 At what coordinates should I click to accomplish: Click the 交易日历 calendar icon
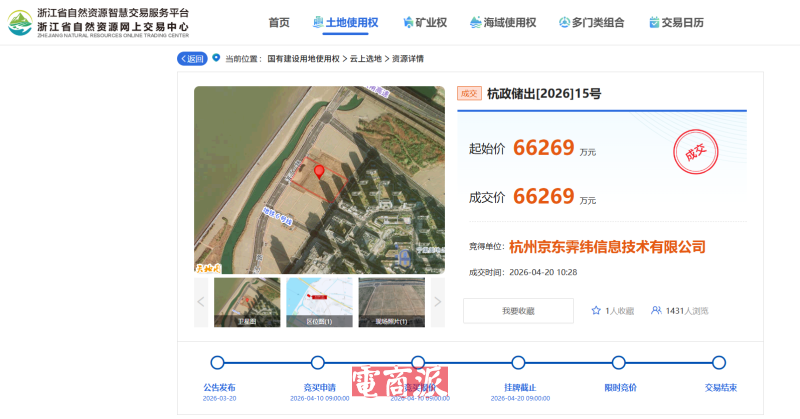(654, 22)
